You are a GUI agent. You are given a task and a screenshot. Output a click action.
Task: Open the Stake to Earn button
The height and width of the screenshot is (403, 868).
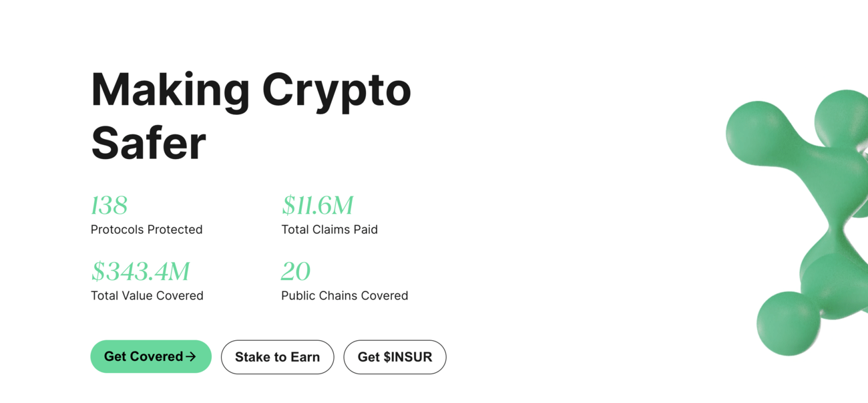click(277, 357)
